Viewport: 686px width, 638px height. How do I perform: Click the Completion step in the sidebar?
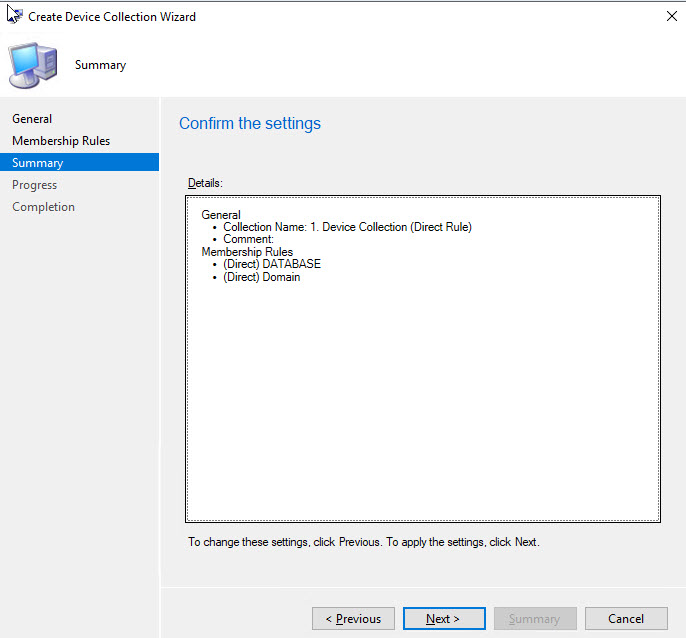[44, 207]
